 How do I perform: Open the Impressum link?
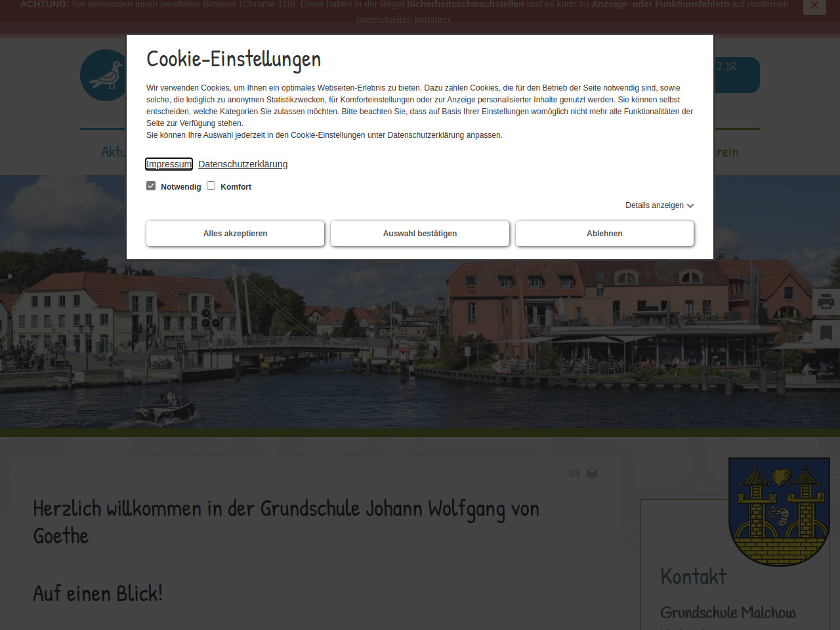click(169, 164)
